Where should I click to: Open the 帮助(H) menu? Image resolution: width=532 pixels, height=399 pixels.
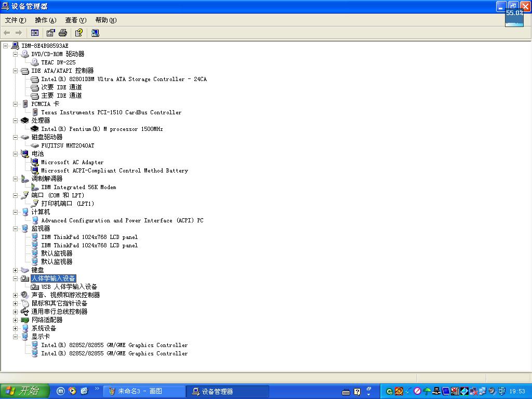click(x=106, y=20)
